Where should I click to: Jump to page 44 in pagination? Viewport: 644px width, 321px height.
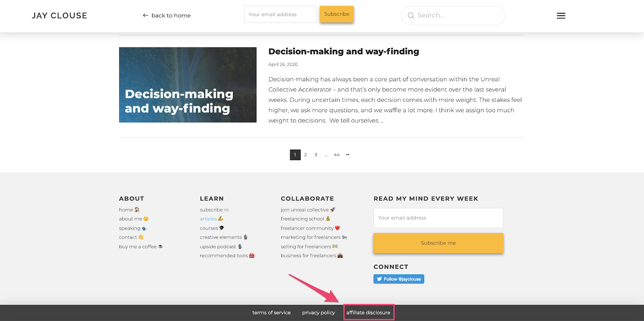336,155
